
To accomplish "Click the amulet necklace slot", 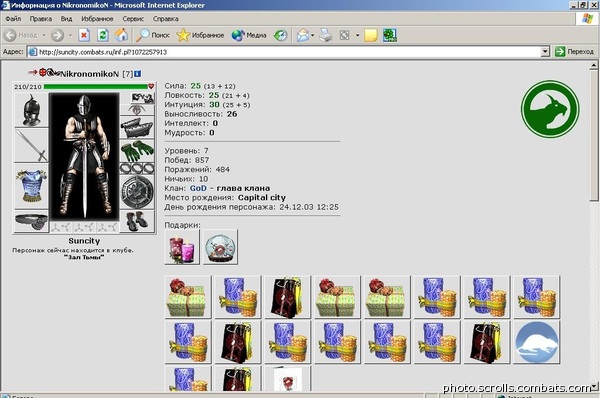I will coord(137,110).
